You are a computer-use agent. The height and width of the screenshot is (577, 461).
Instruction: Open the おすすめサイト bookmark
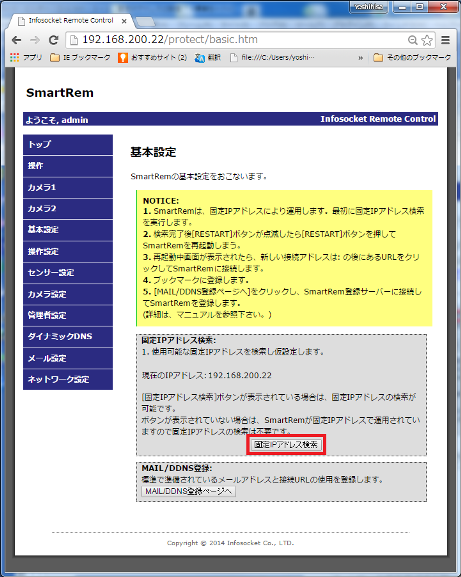(153, 57)
